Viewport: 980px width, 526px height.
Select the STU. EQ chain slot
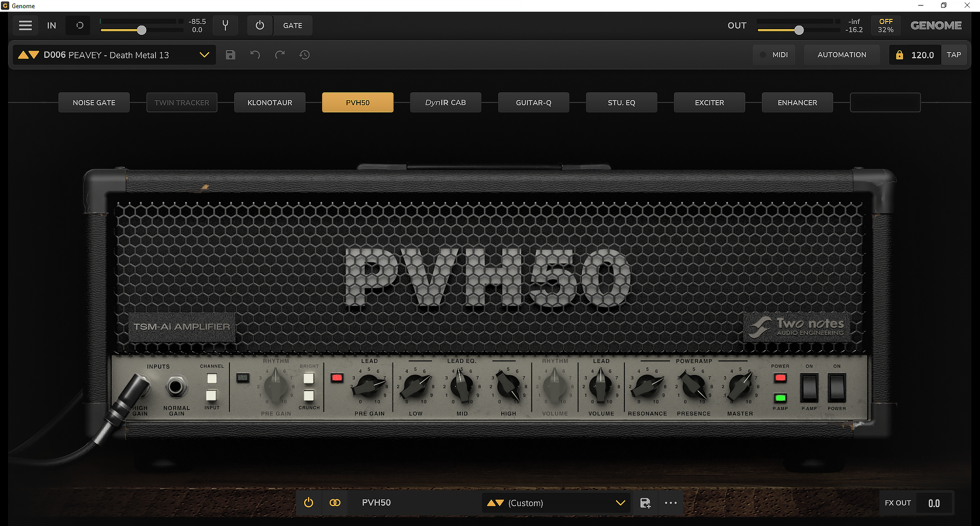622,103
